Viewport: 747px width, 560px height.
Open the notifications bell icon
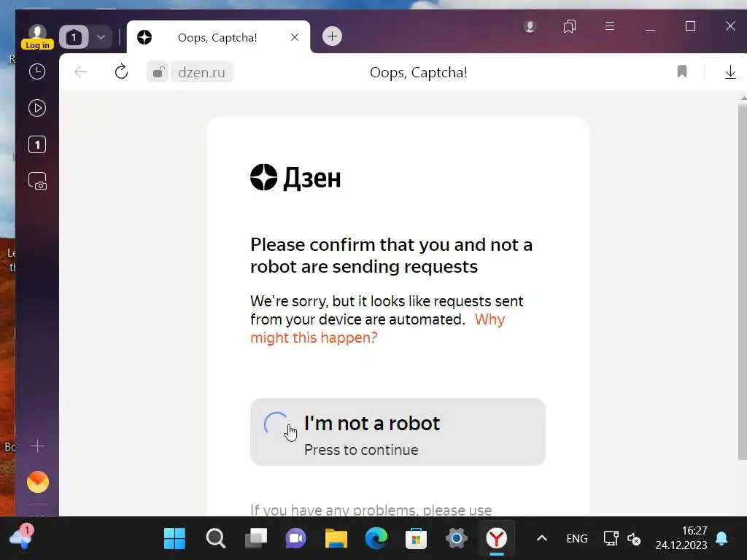click(721, 539)
